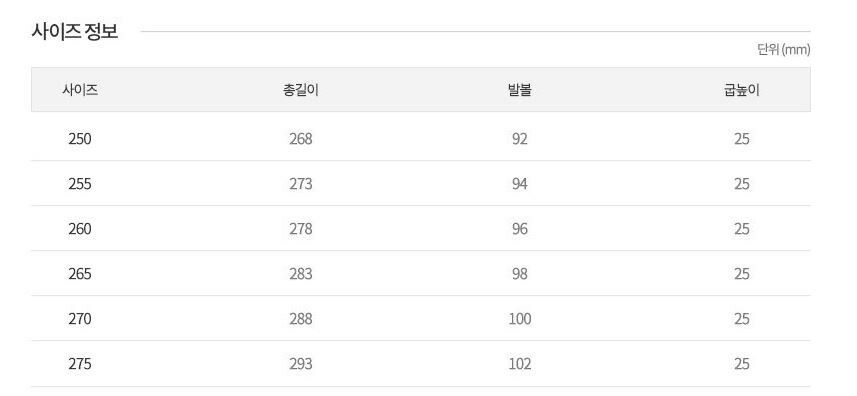Click the 단위 (mm) unit label
Viewport: 857px width, 396px height.
(x=784, y=50)
